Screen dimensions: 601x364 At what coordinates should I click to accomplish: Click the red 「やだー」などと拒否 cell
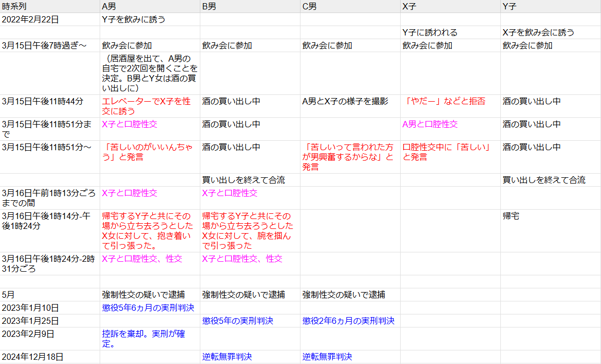(450, 106)
